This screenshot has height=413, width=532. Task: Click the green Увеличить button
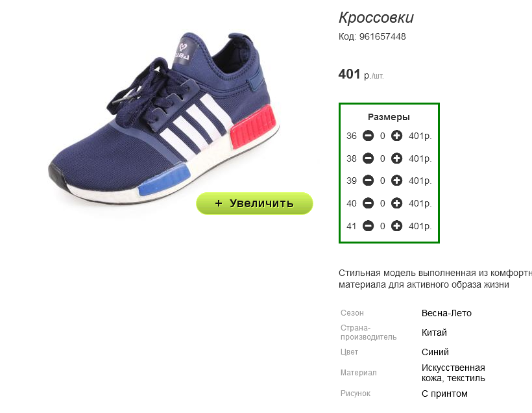coord(254,203)
